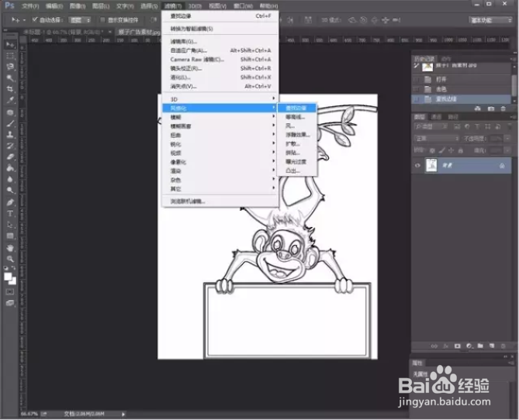Click the foreground color swatch
Image resolution: width=519 pixels, height=420 pixels.
point(8,277)
